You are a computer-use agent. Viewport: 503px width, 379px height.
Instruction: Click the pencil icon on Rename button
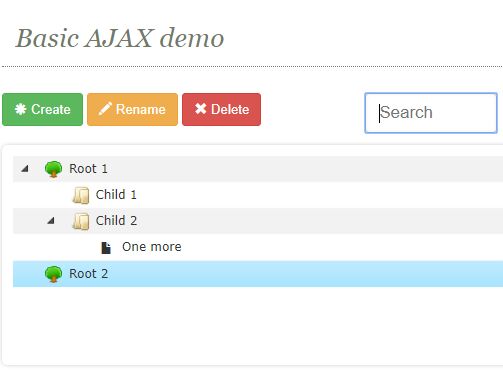point(105,109)
